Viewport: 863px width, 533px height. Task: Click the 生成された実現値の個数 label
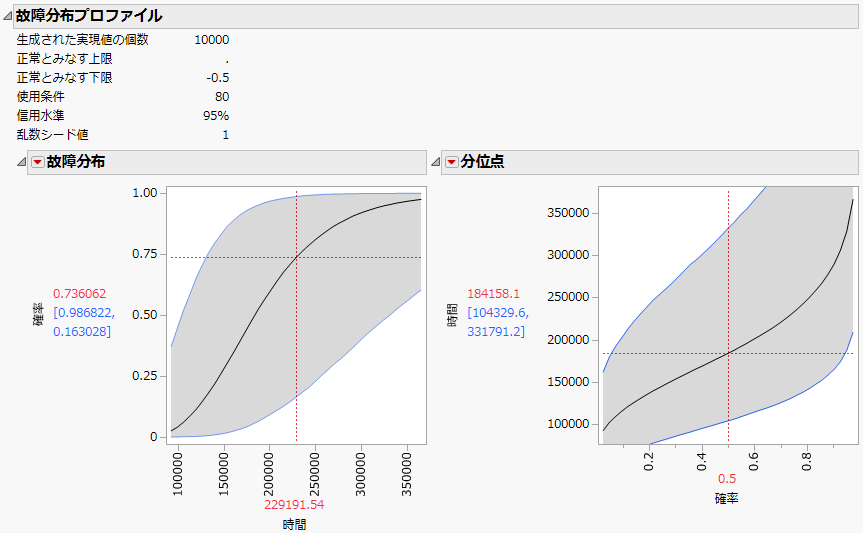tap(83, 40)
